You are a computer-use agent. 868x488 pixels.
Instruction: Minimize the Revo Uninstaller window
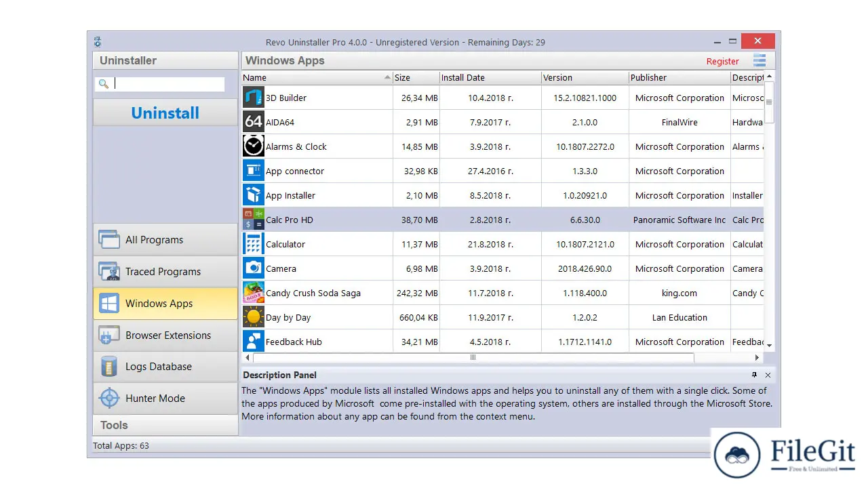click(716, 41)
